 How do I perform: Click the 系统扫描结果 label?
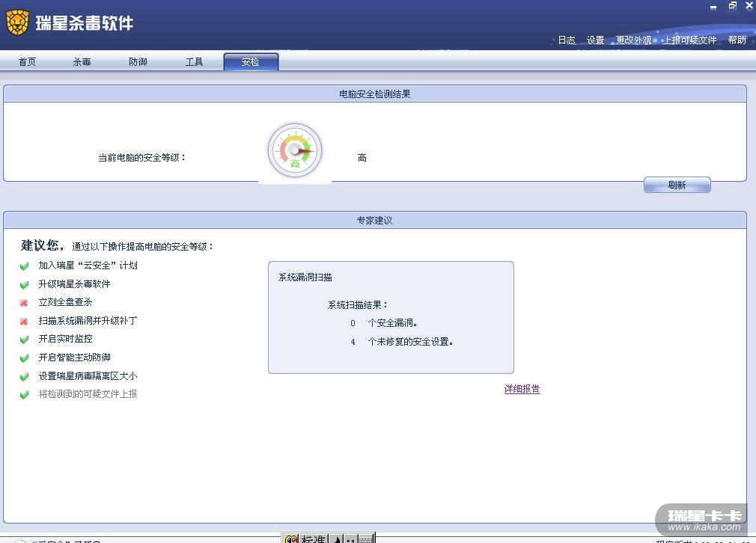[x=357, y=305]
